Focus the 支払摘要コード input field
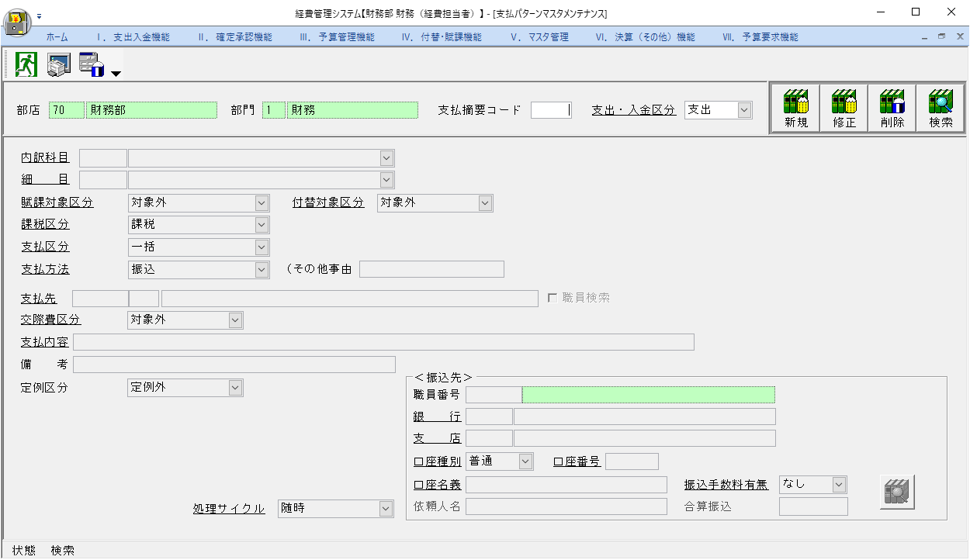This screenshot has width=970, height=560. pos(551,110)
